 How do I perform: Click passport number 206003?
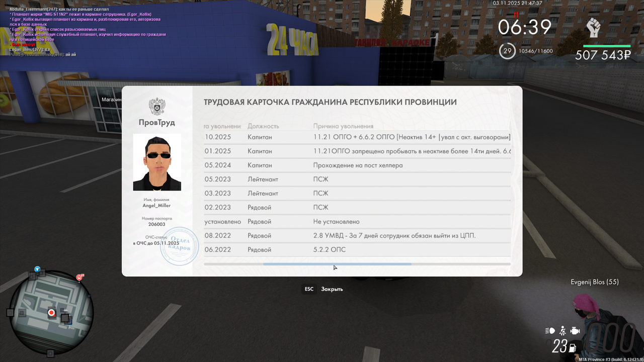point(157,225)
